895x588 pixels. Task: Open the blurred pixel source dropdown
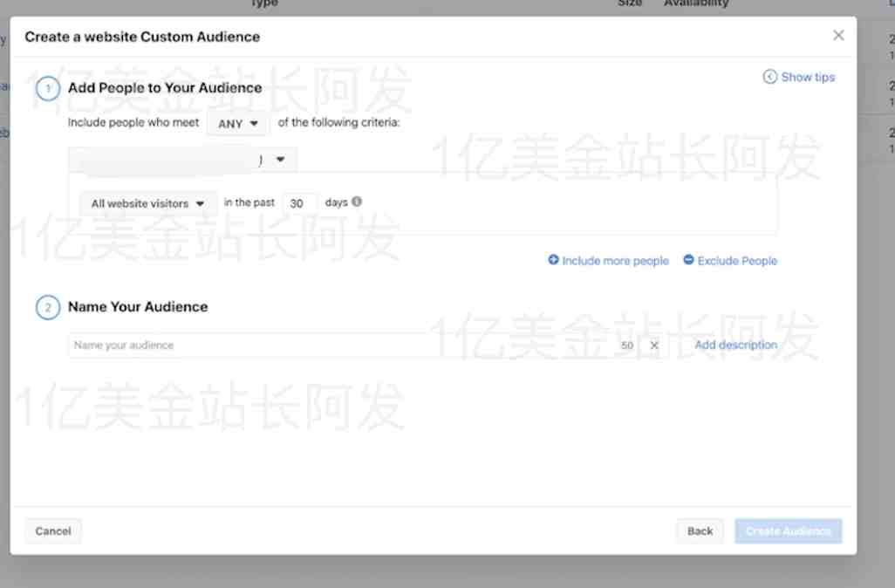click(x=182, y=160)
